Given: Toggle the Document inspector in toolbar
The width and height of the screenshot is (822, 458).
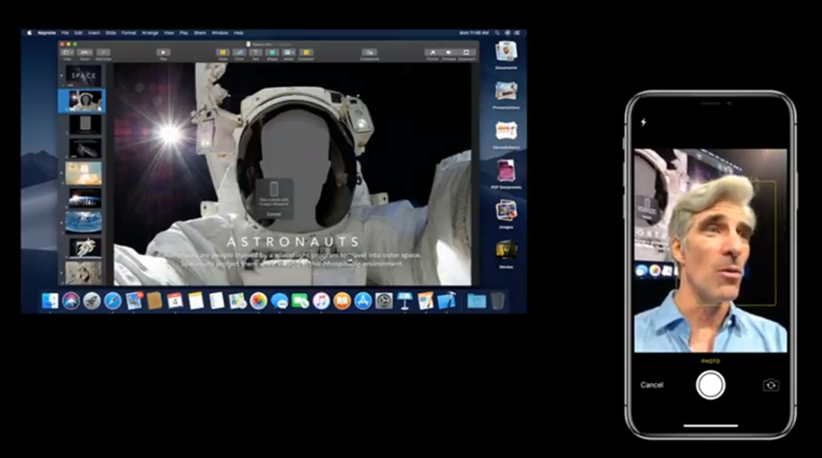Looking at the screenshot, I should pyautogui.click(x=467, y=53).
